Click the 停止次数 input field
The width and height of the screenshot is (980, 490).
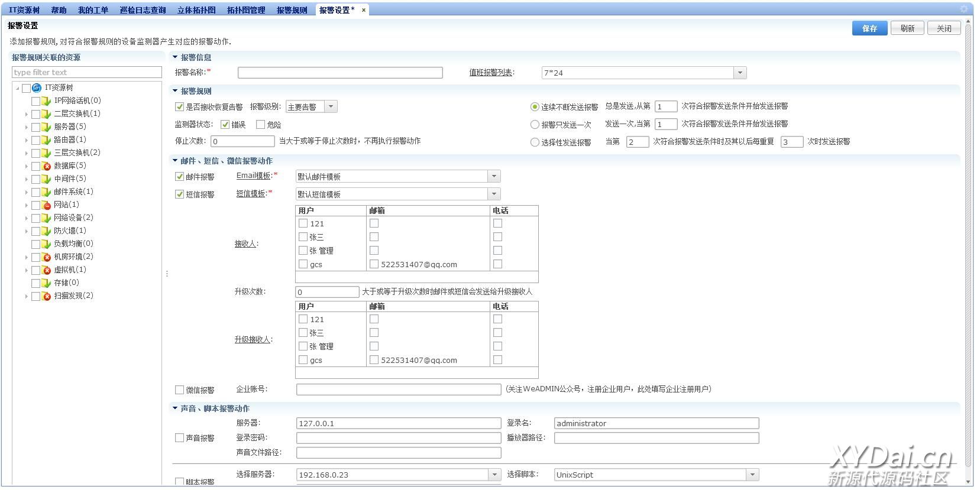coord(242,141)
